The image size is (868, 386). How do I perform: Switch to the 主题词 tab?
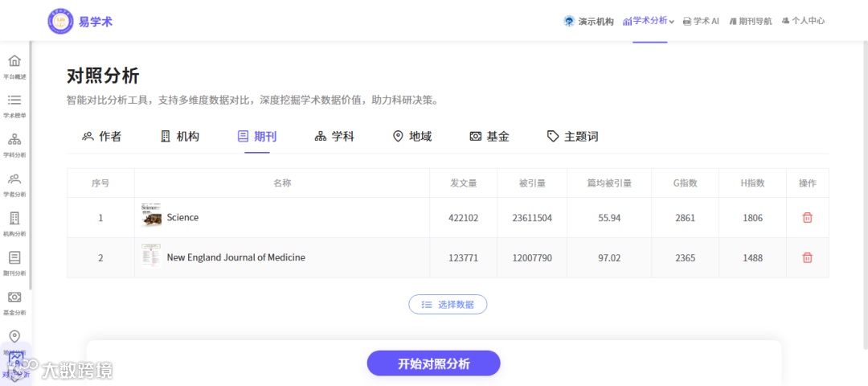572,136
